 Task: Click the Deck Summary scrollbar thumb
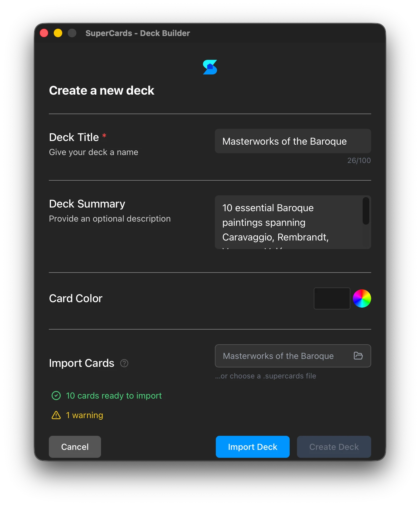pos(366,211)
